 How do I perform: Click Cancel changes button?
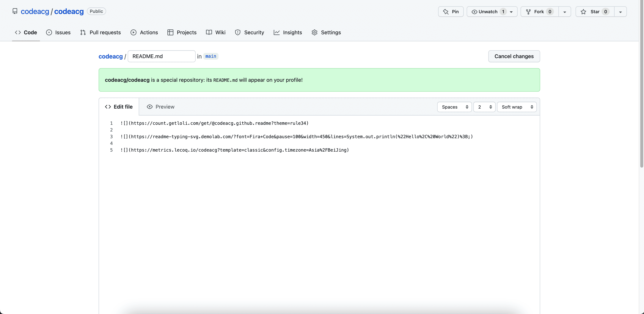click(514, 56)
